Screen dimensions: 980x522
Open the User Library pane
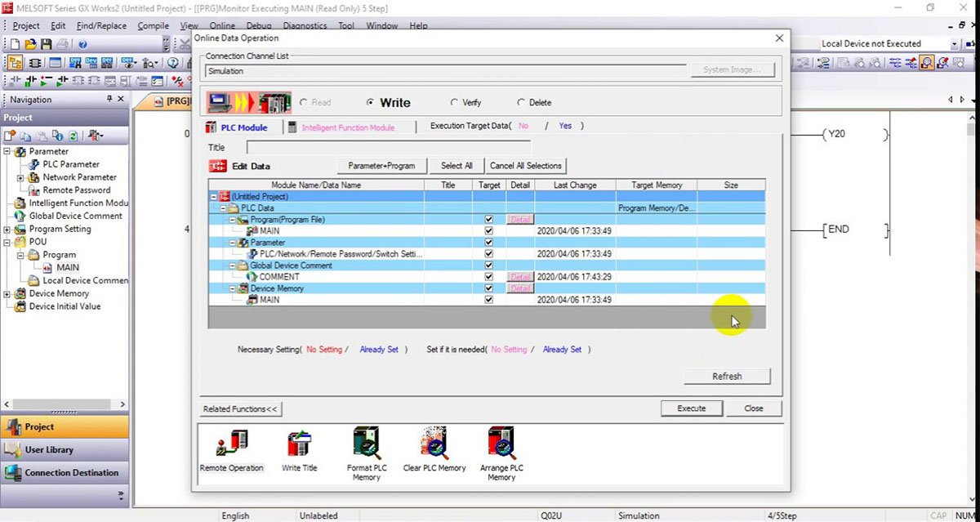tap(65, 450)
